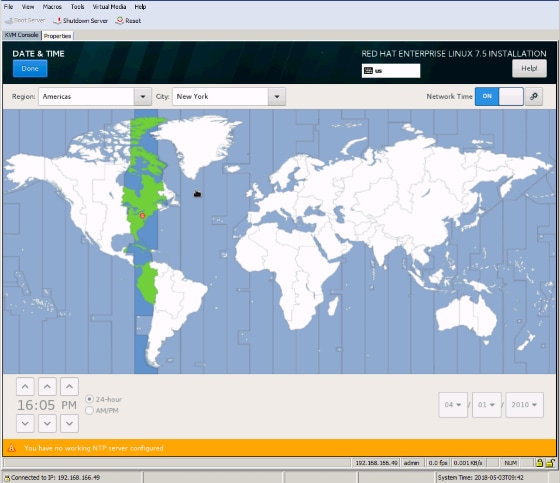The height and width of the screenshot is (483, 560).
Task: Click the closed padlock status icon
Action: point(539,463)
